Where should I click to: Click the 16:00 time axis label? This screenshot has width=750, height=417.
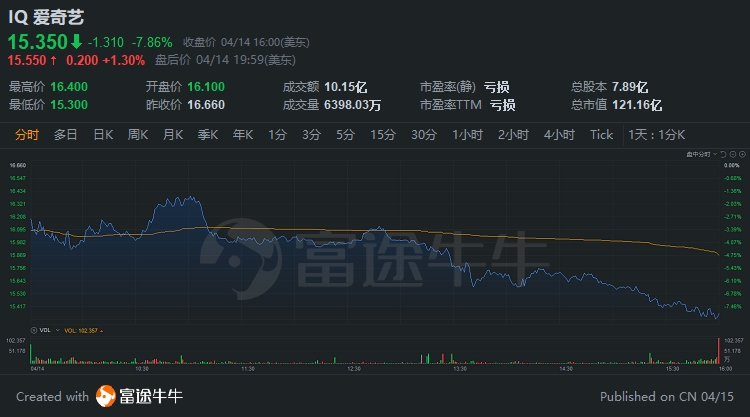[725, 369]
